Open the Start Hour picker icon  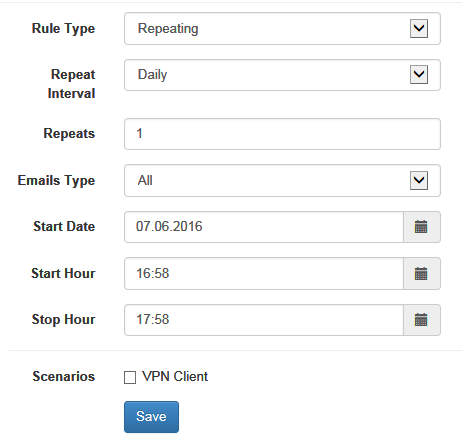pyautogui.click(x=422, y=274)
